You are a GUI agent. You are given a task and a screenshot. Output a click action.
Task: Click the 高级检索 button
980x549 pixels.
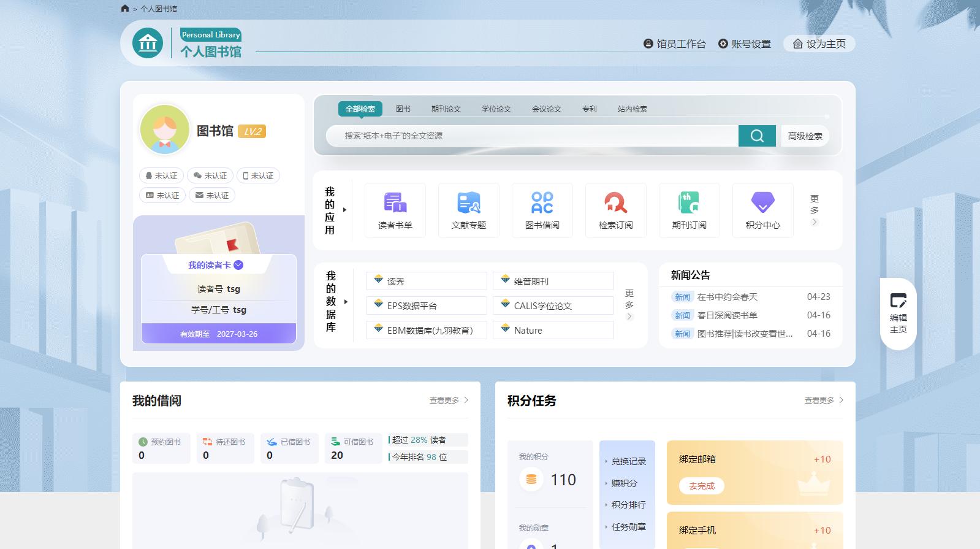(x=805, y=136)
